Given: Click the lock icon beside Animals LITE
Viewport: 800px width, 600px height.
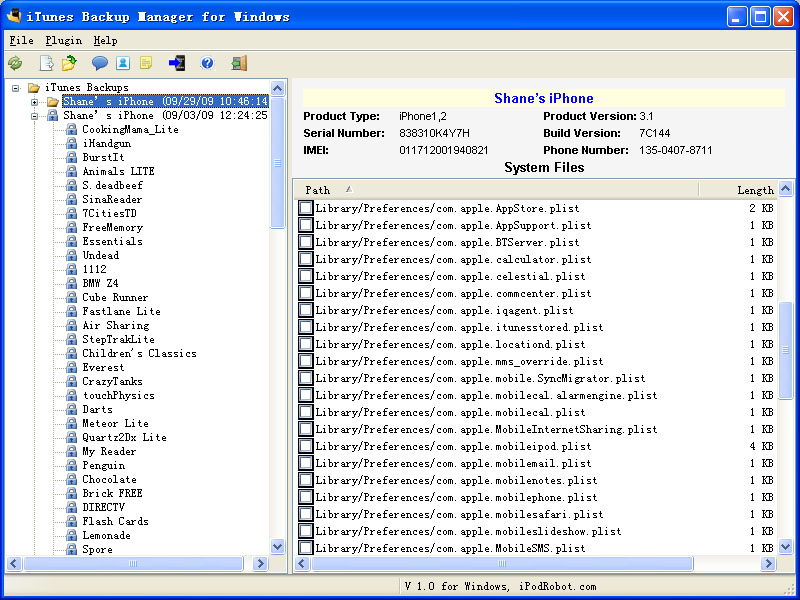Looking at the screenshot, I should click(x=71, y=171).
